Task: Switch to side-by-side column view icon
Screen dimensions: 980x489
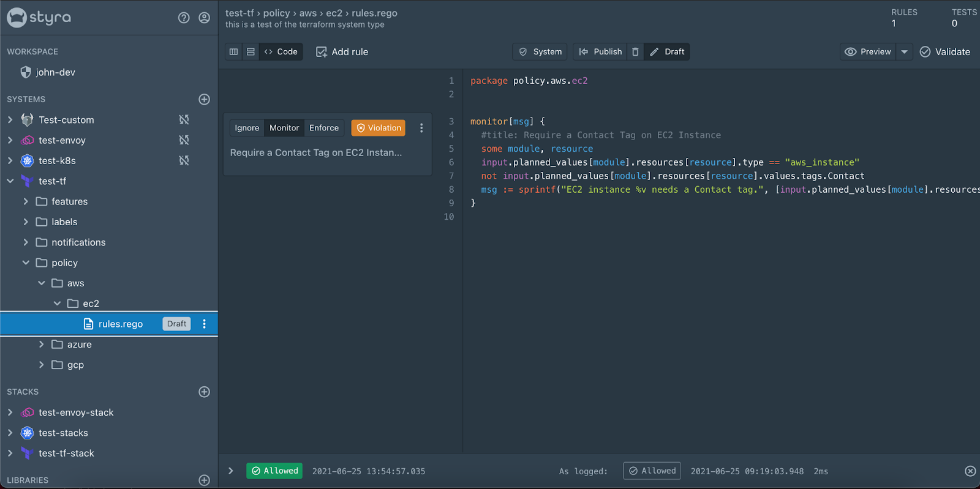Action: click(233, 52)
